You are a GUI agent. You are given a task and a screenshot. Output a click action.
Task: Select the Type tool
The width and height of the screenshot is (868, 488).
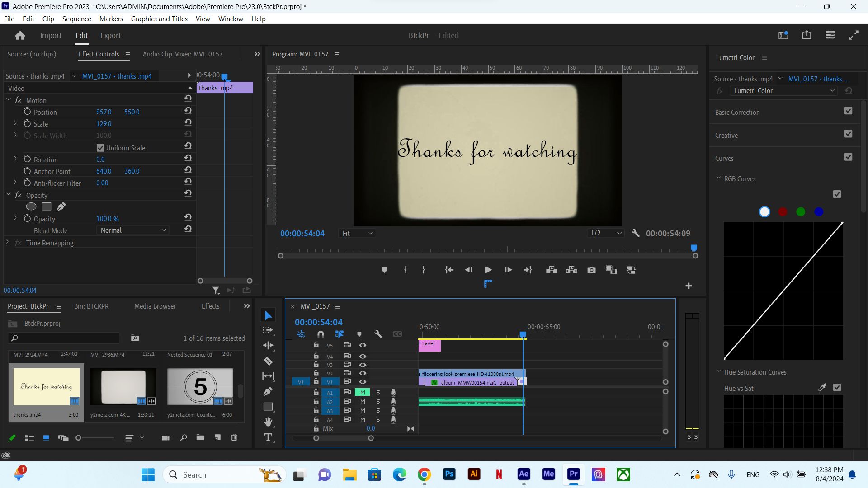268,437
